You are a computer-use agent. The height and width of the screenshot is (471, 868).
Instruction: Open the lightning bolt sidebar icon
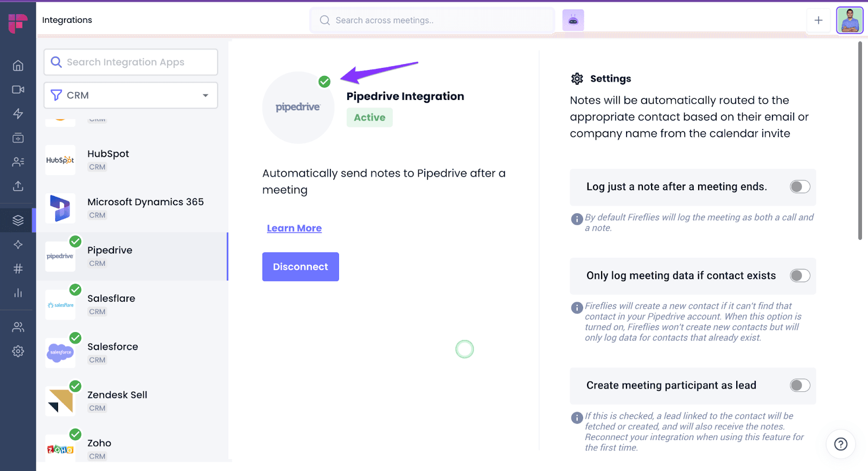(x=18, y=113)
